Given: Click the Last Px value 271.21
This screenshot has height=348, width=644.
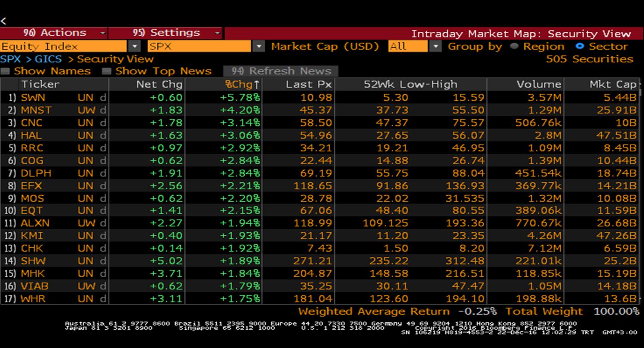Looking at the screenshot, I should [x=313, y=261].
